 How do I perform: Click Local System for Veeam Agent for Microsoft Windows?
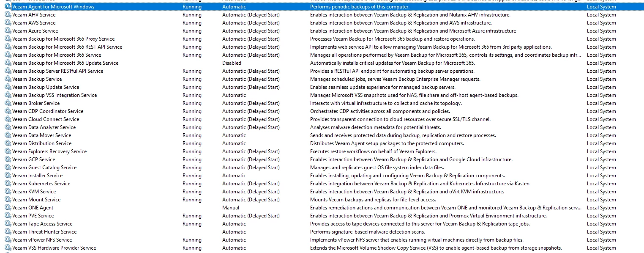(x=601, y=7)
